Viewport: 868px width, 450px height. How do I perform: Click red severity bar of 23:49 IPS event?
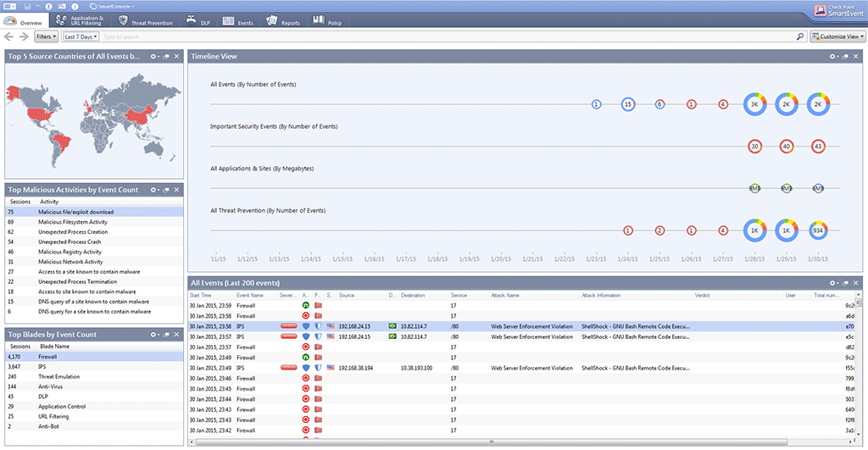(288, 368)
